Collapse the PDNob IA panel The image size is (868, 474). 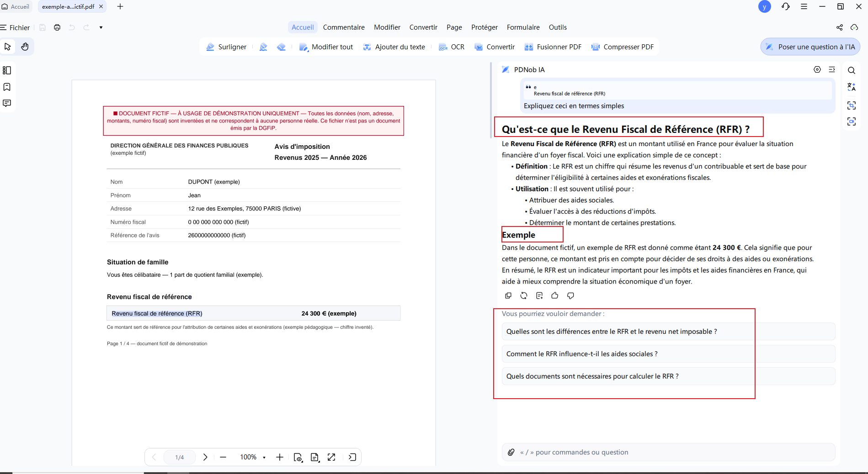tap(832, 69)
